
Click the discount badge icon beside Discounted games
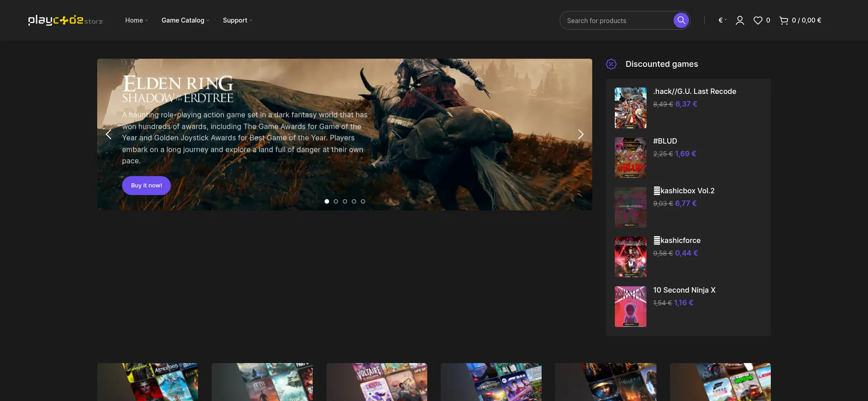[611, 64]
